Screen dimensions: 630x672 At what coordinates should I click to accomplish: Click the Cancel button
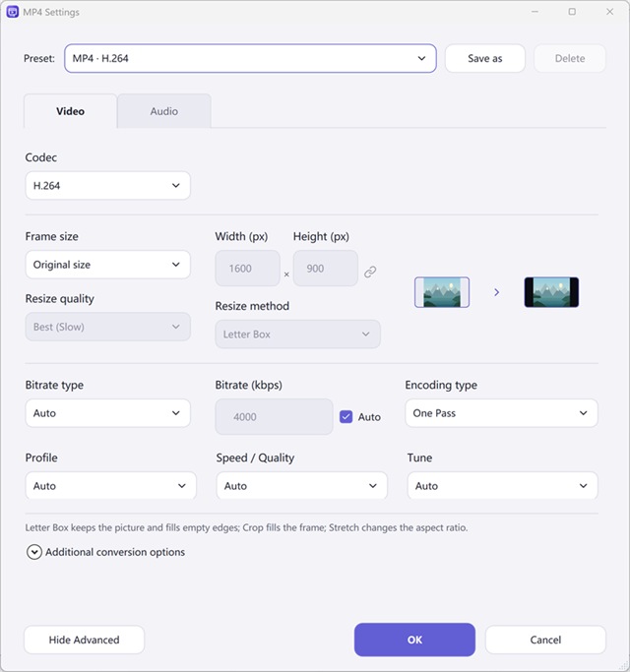click(x=545, y=640)
